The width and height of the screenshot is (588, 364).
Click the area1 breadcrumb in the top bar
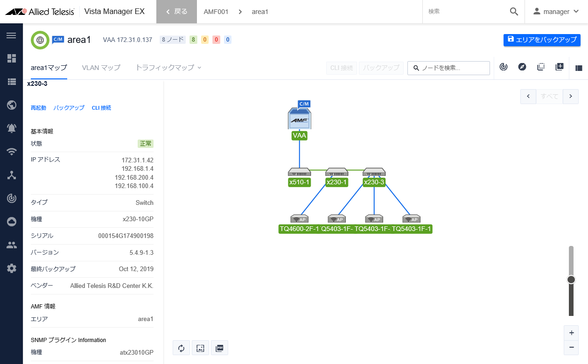[x=260, y=12]
